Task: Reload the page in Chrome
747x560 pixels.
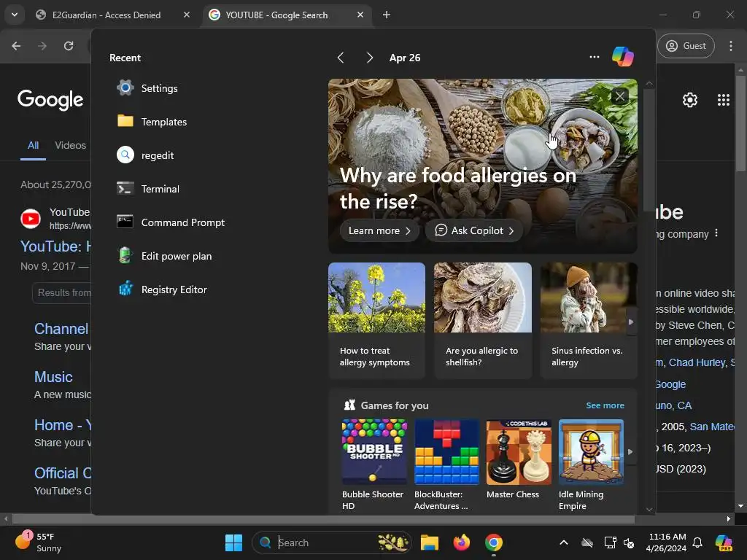Action: 69,46
